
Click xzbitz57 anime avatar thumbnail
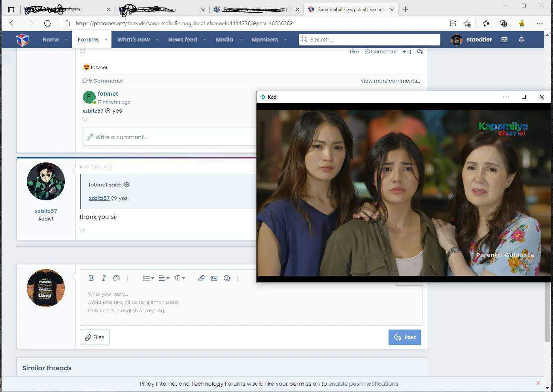tap(46, 181)
